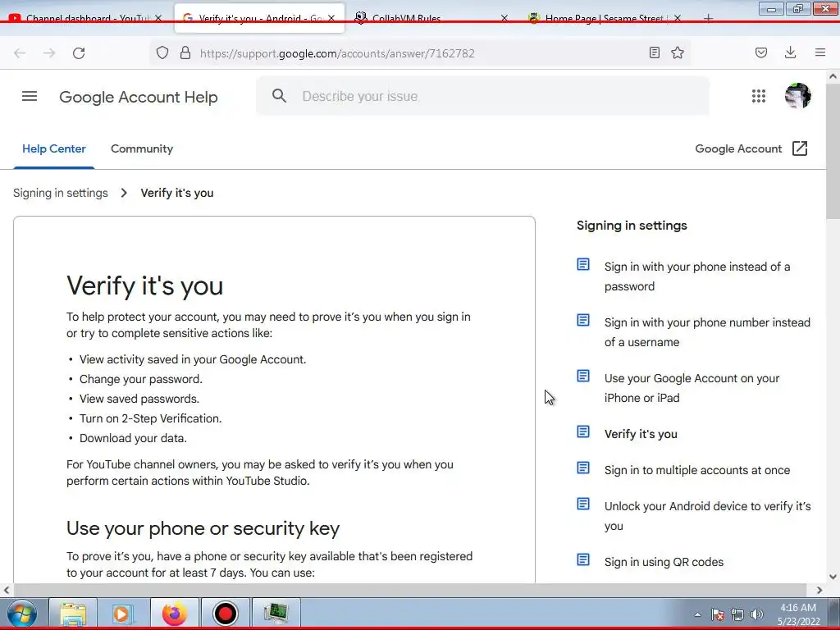This screenshot has height=630, width=840.
Task: Open the Firefox application menu
Action: tap(820, 53)
